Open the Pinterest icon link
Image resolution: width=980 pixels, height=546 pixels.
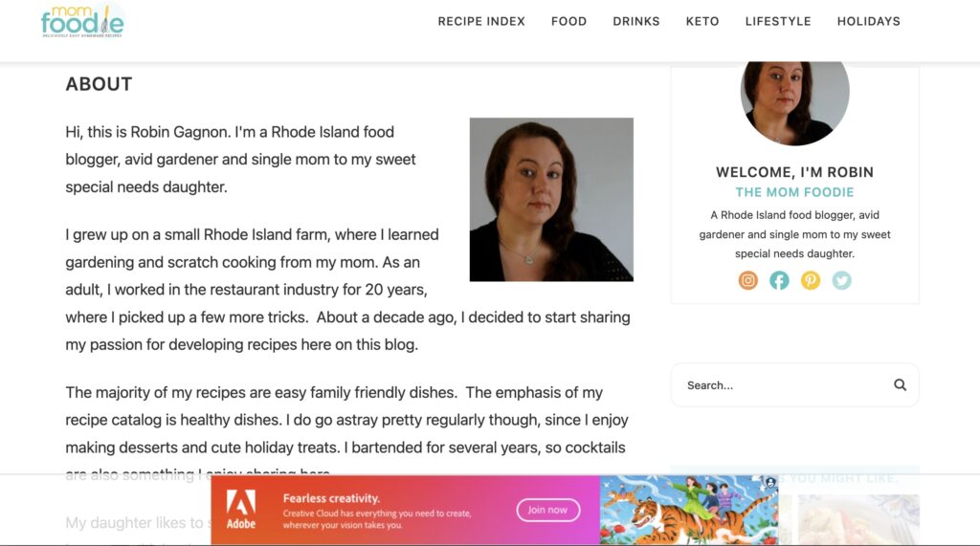pos(811,280)
